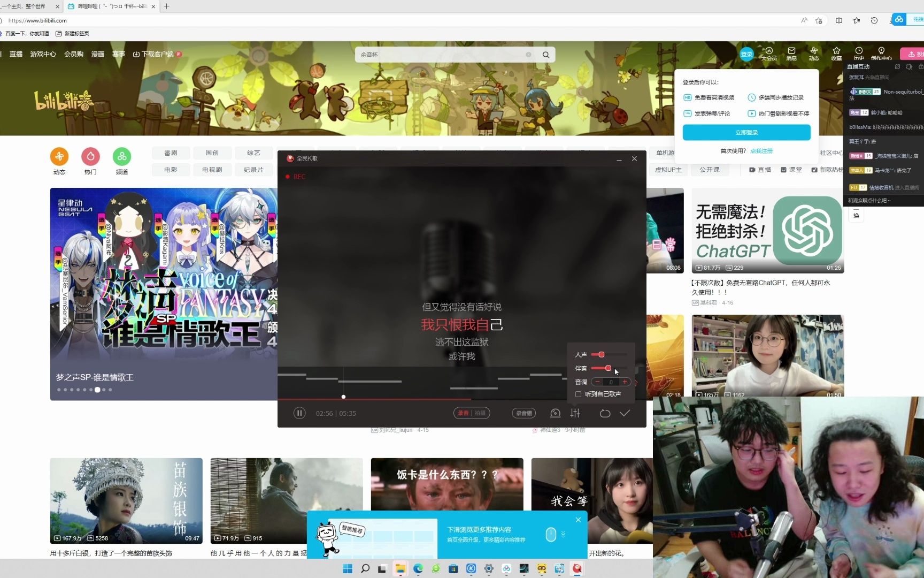Open the browser split screen icon
This screenshot has width=924, height=578.
pos(839,20)
